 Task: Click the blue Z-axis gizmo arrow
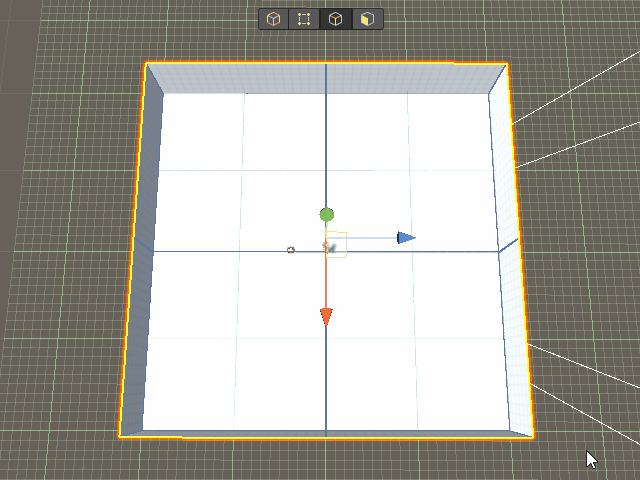coord(405,238)
